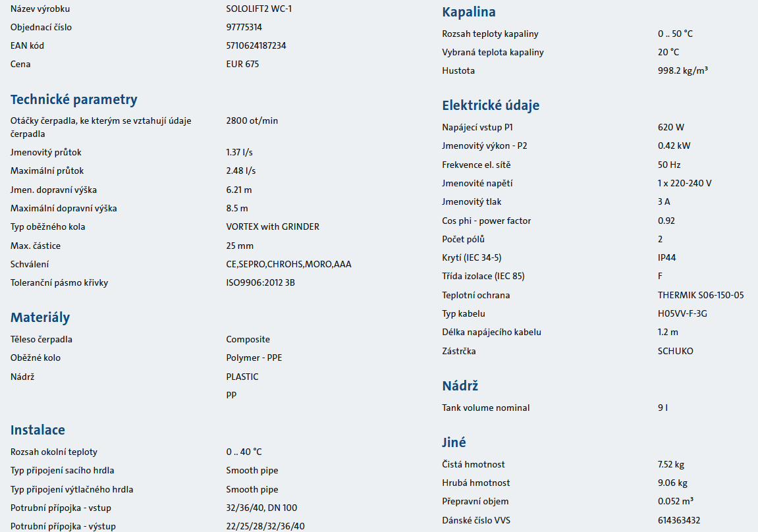Select liquid temperature range 0 .. 50 °C
Viewport: 758px width, 532px height.
point(675,34)
